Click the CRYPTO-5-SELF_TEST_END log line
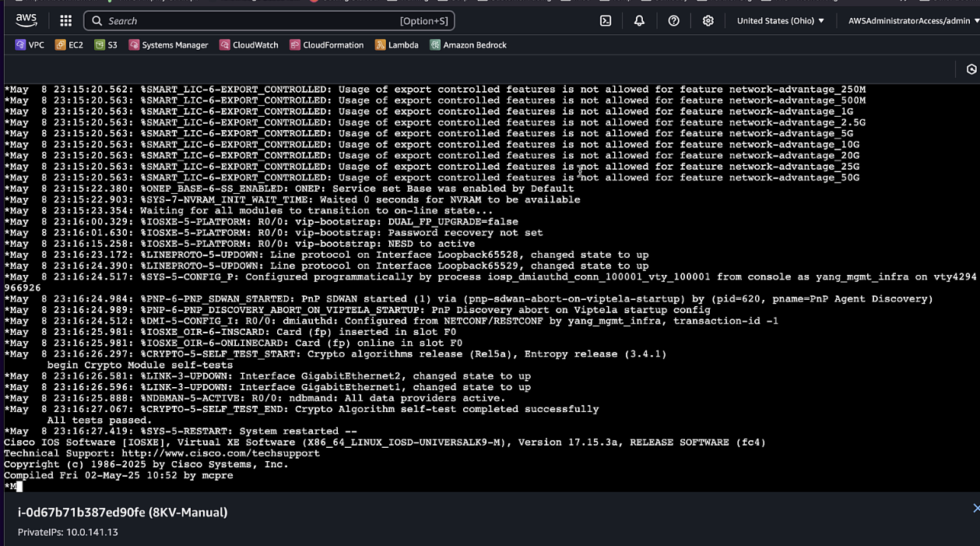Image resolution: width=980 pixels, height=546 pixels. coord(301,410)
